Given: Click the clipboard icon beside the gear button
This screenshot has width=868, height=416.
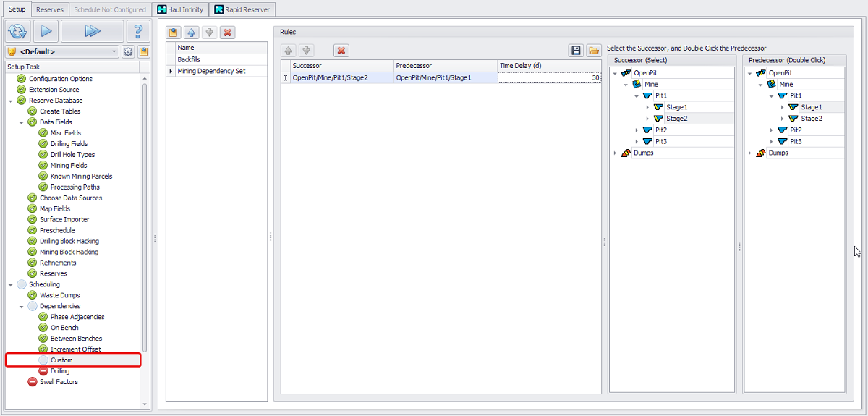Looking at the screenshot, I should tap(143, 52).
